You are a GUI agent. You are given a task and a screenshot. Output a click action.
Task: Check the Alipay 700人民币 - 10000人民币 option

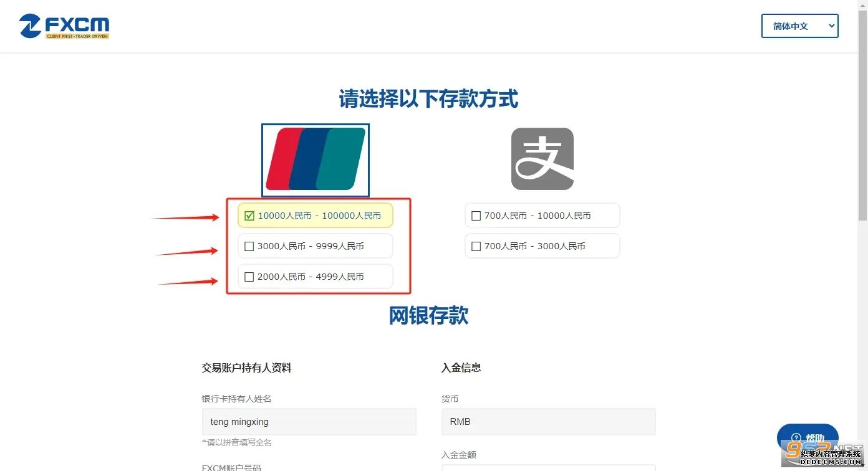point(476,216)
